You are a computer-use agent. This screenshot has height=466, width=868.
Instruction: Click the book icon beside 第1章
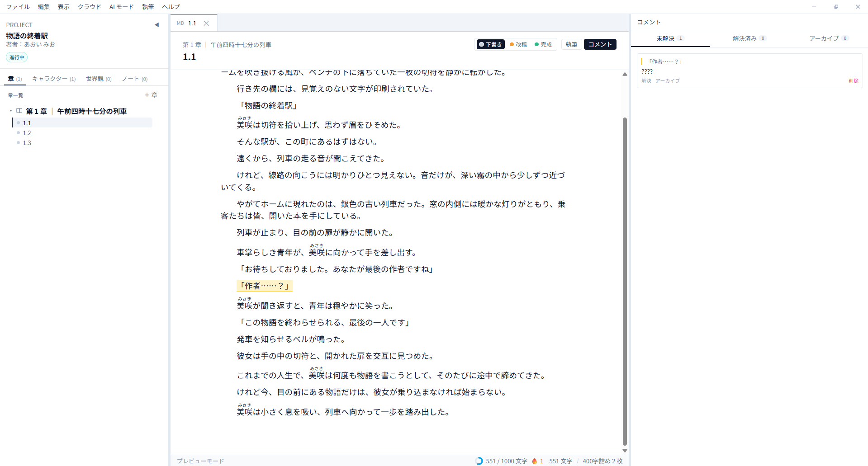19,111
